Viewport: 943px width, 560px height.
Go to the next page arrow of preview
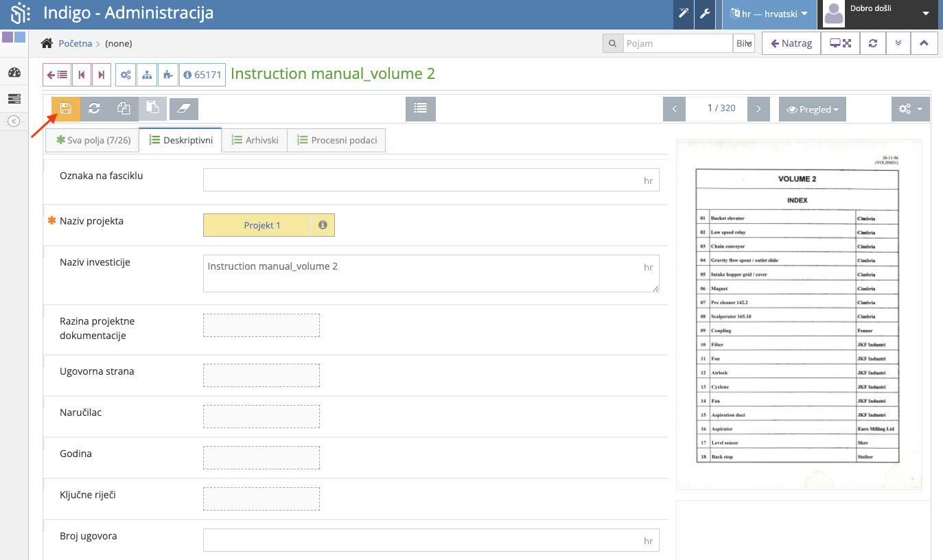point(758,108)
